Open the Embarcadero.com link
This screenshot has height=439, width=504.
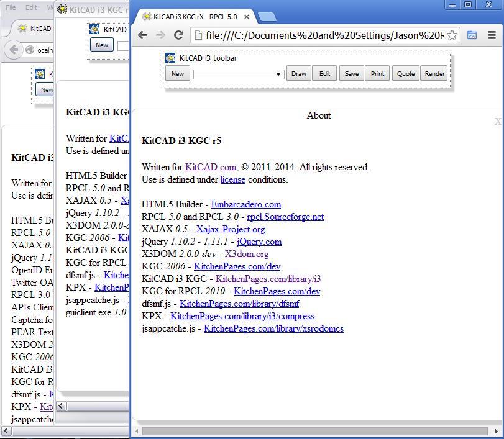(246, 204)
